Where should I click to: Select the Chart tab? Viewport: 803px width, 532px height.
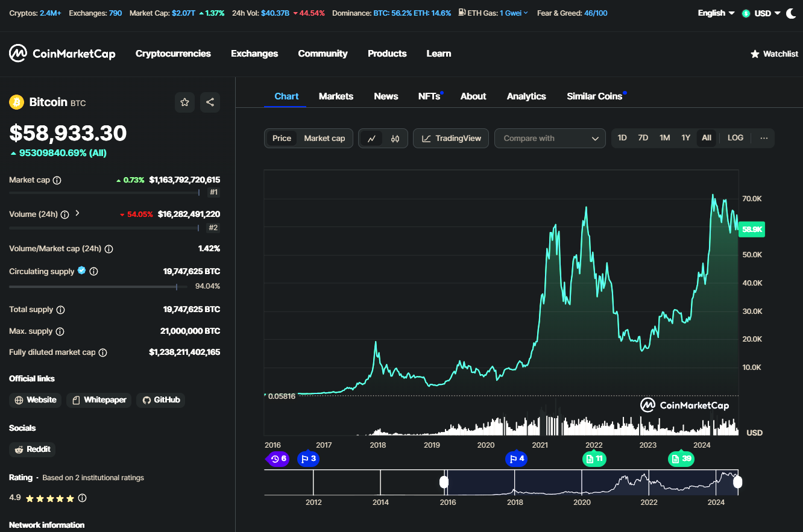pos(286,96)
